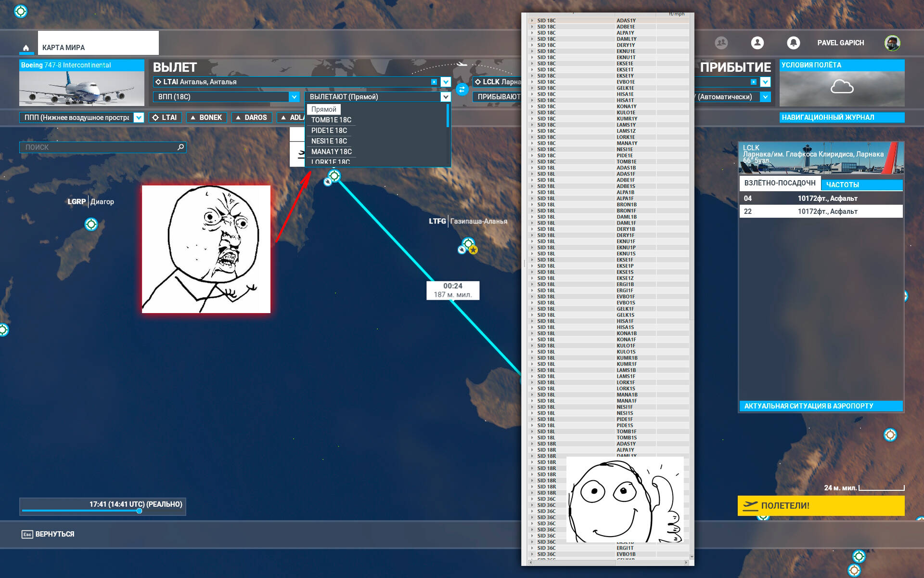
Task: Select the SID 18C LORK1E row
Action: pos(609,137)
